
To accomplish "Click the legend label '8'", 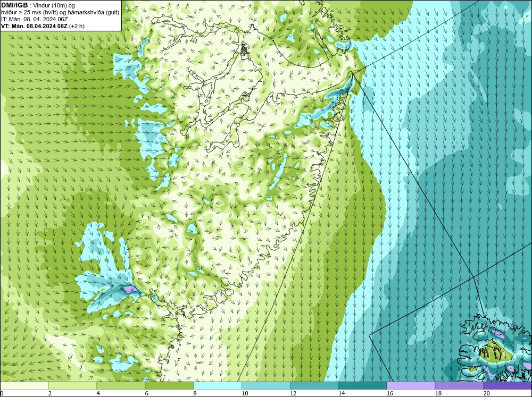I will coord(195,393).
